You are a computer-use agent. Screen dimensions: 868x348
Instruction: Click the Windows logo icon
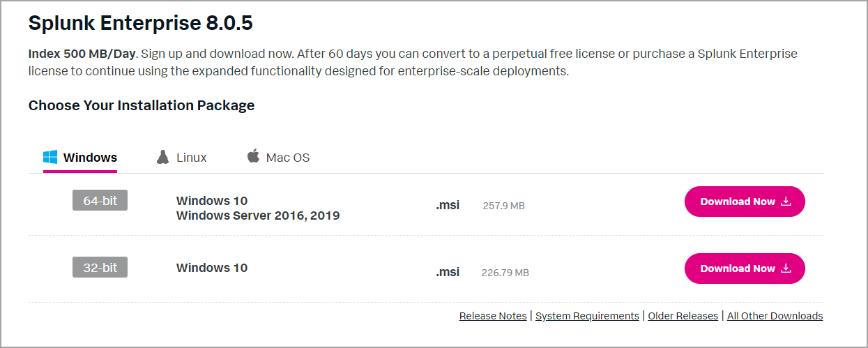click(x=50, y=157)
